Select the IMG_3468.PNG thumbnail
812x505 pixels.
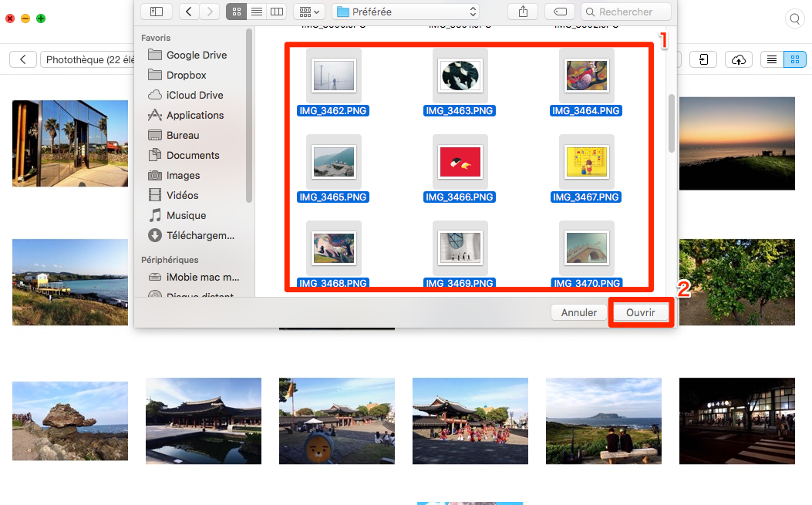(x=333, y=247)
